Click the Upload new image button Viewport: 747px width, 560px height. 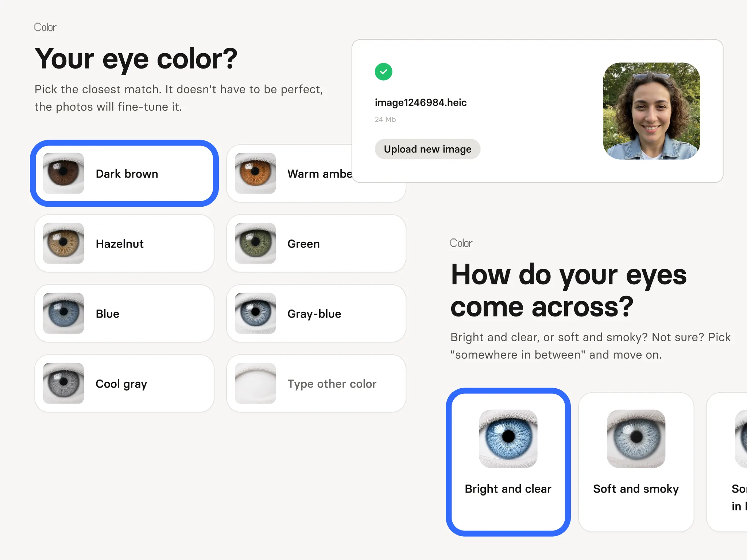coord(427,149)
